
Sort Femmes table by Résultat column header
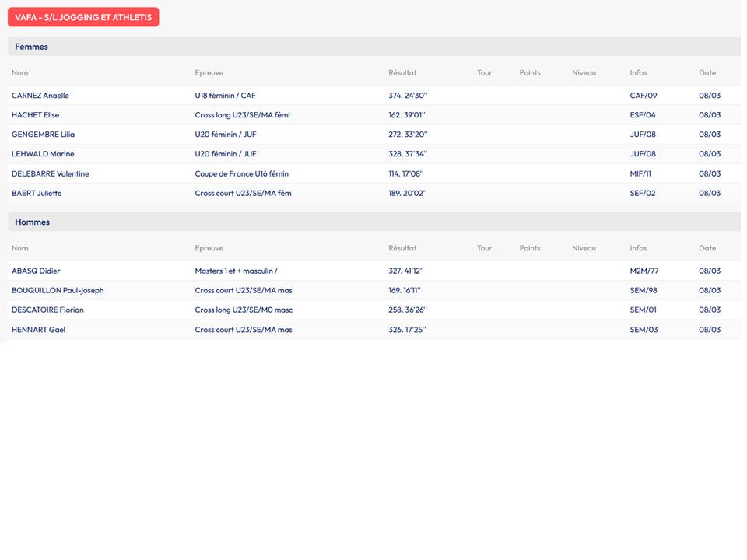pos(402,73)
